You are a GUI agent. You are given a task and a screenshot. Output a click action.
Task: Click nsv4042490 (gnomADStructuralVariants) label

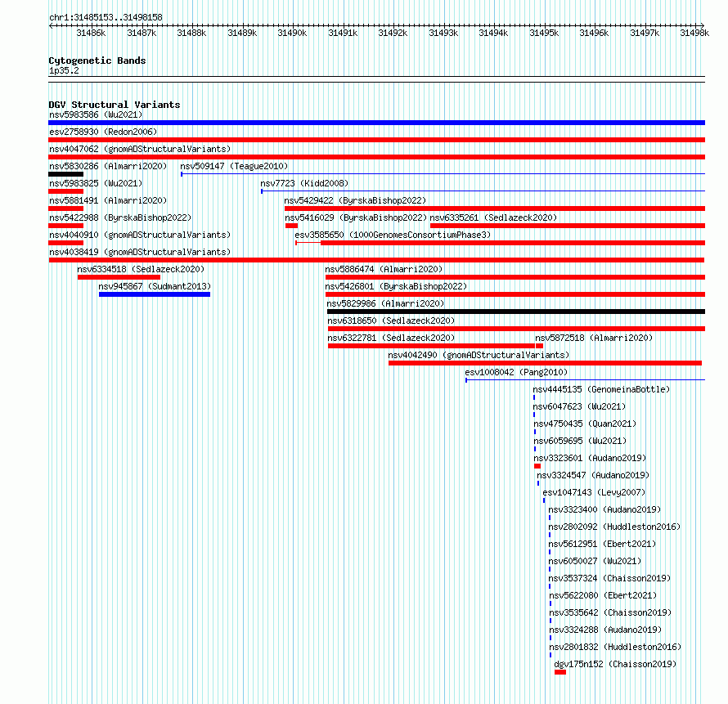click(479, 355)
